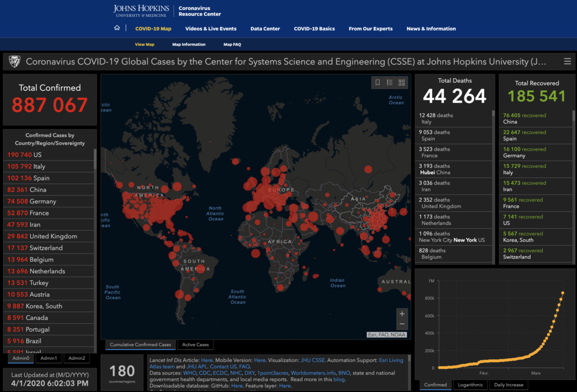The height and width of the screenshot is (392, 577).
Task: Switch to the Active Cases tab
Action: click(196, 345)
